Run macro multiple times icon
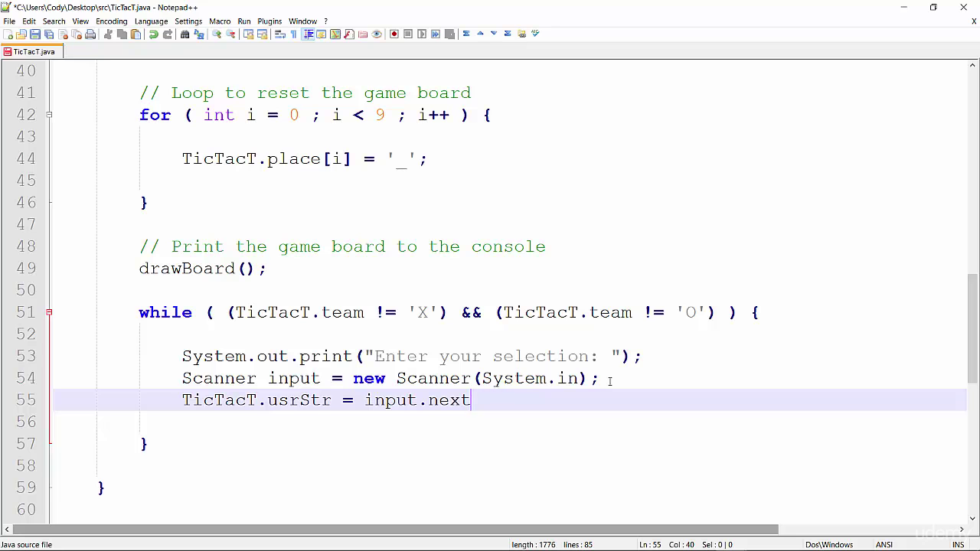 (436, 34)
